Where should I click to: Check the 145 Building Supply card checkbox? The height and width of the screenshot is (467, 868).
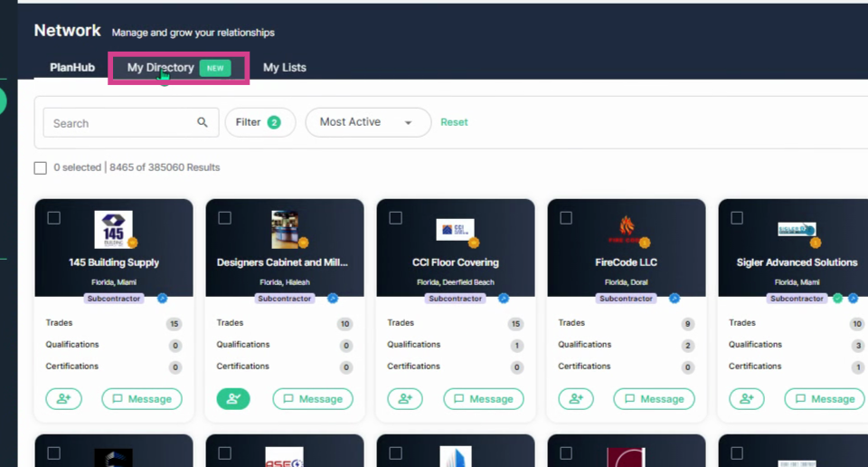[x=53, y=218]
